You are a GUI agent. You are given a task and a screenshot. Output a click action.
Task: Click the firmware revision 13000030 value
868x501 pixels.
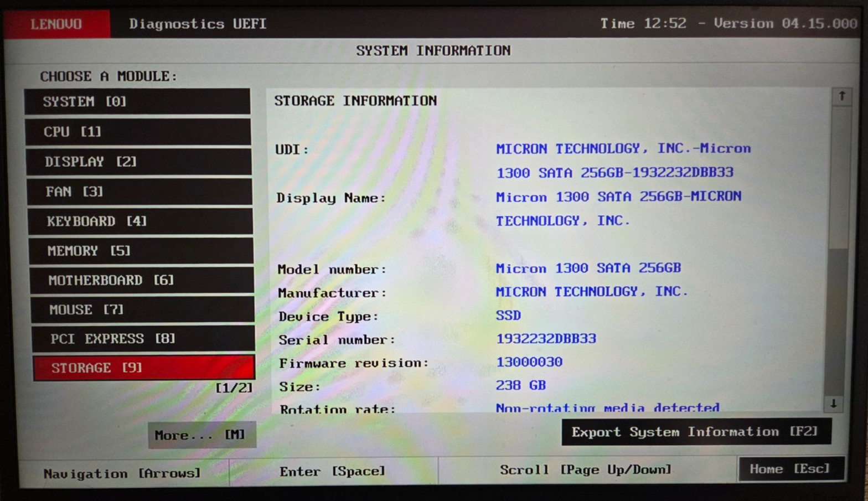tap(529, 362)
